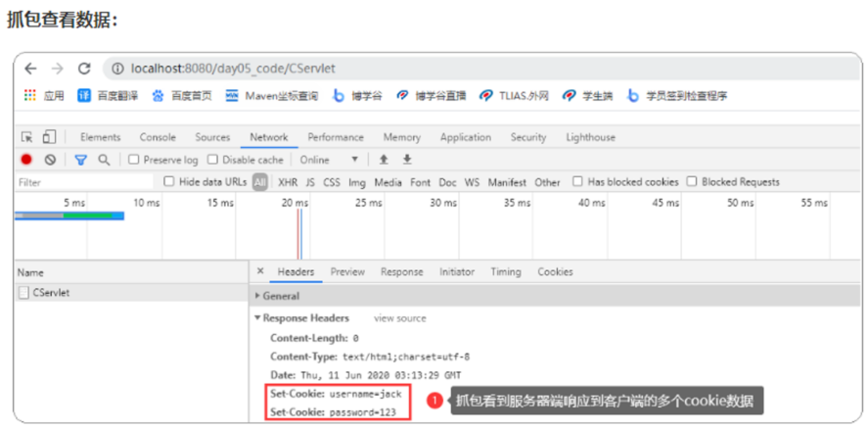Clear the network log icon
Image resolution: width=868 pixels, height=430 pixels.
tap(50, 160)
